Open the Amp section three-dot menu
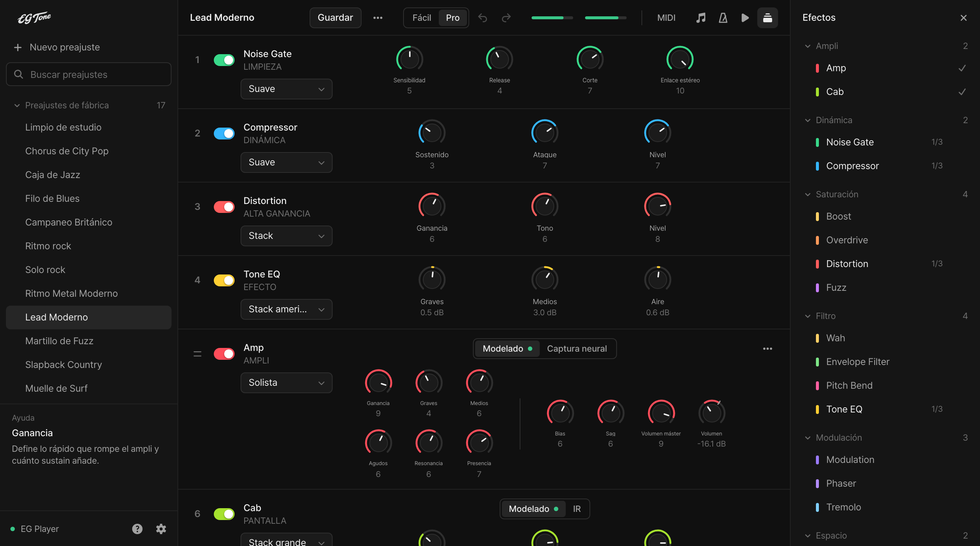980x546 pixels. (x=767, y=349)
